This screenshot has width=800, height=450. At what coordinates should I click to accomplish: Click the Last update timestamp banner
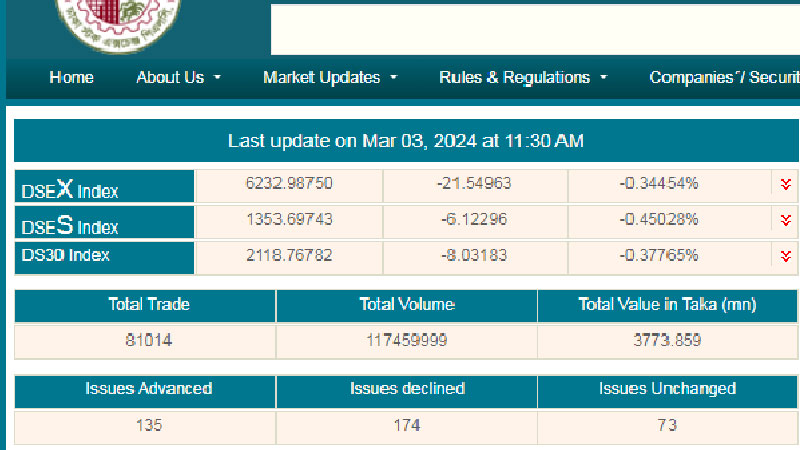[406, 141]
